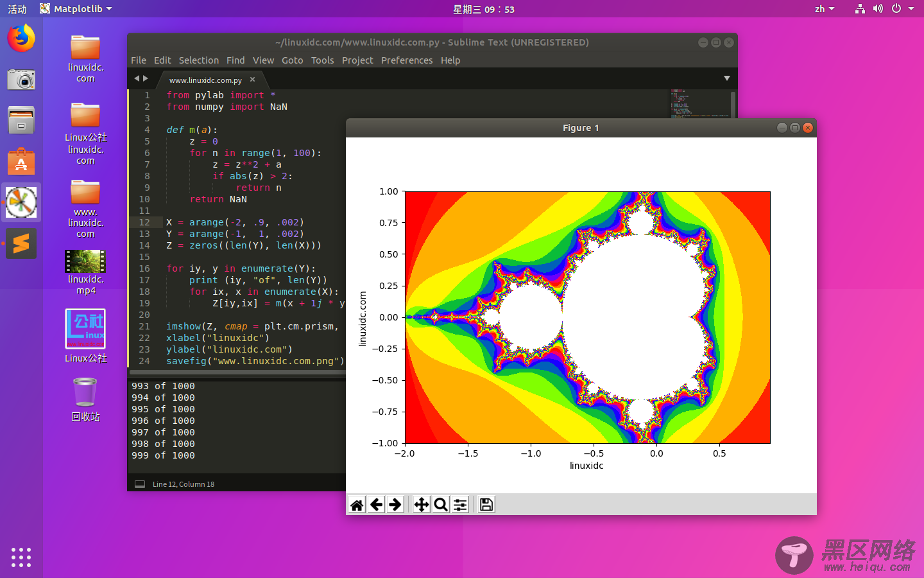Click the Sublime Text panel switcher icon in the status bar

pos(140,484)
